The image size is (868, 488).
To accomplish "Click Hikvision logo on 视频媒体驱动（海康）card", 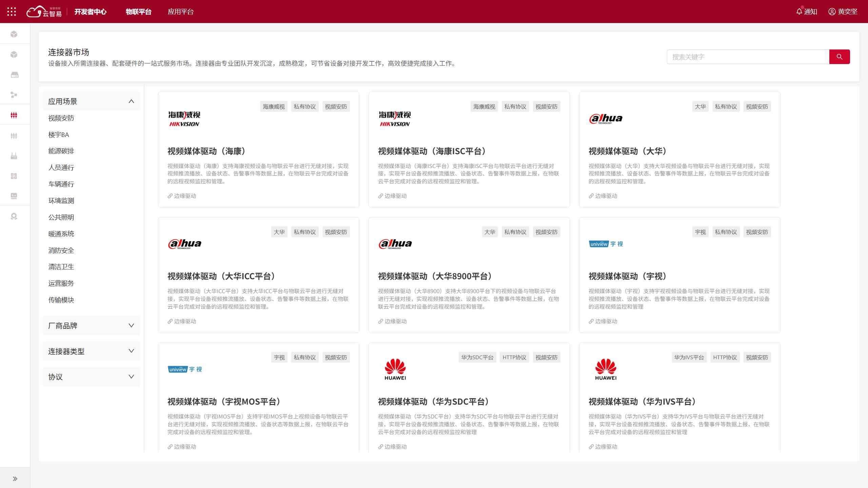I will click(x=184, y=119).
